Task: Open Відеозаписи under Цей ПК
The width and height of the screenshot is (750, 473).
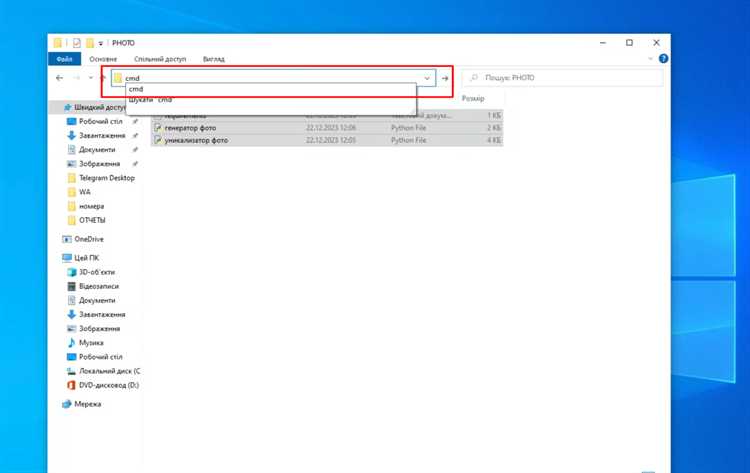Action: 99,286
